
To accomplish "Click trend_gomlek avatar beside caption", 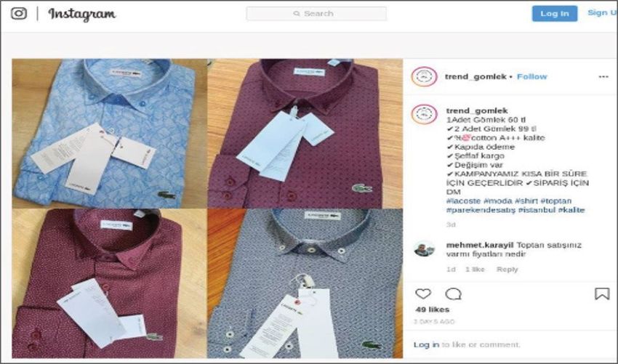I will tap(424, 114).
